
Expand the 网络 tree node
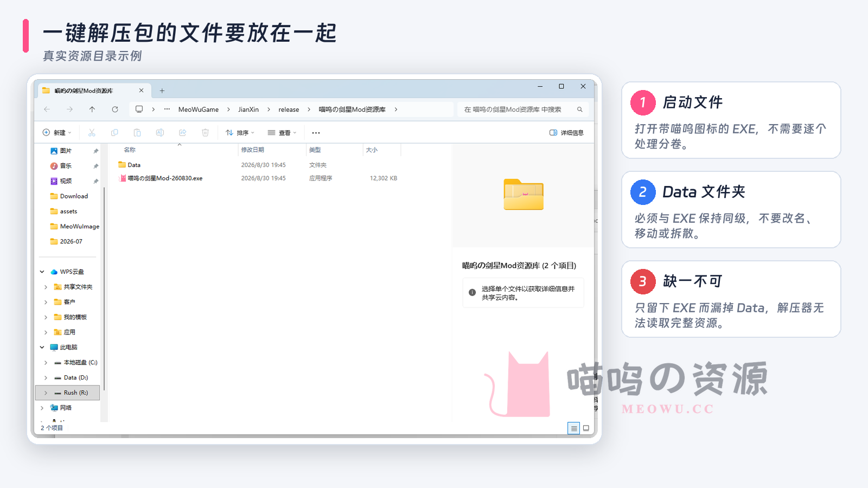click(42, 408)
